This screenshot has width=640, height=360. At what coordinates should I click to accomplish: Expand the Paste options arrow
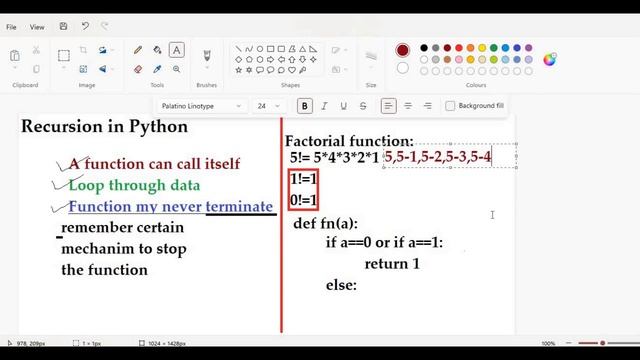pos(15,68)
